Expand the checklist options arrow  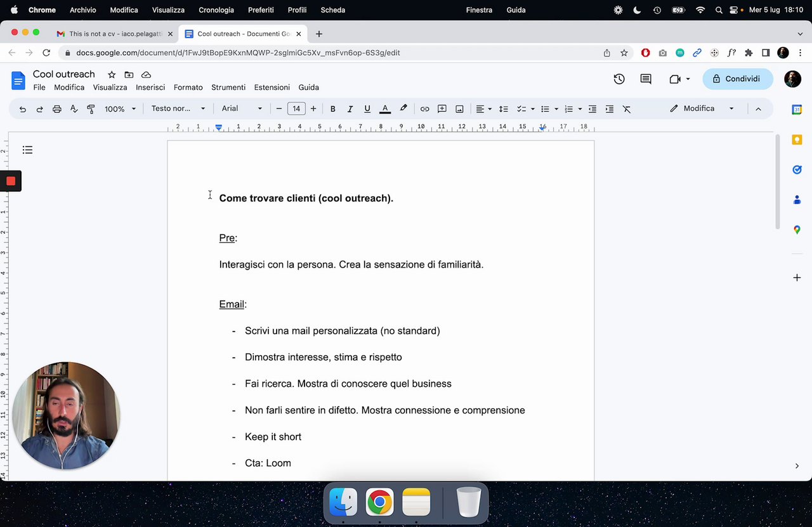point(533,109)
